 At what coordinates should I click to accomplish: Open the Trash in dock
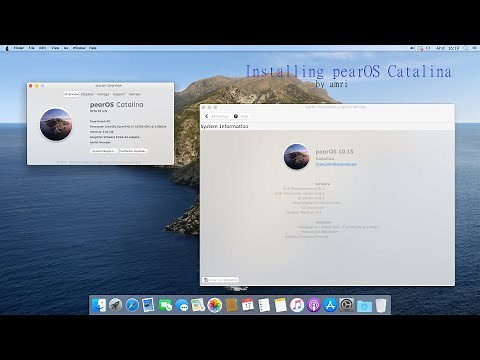point(381,305)
